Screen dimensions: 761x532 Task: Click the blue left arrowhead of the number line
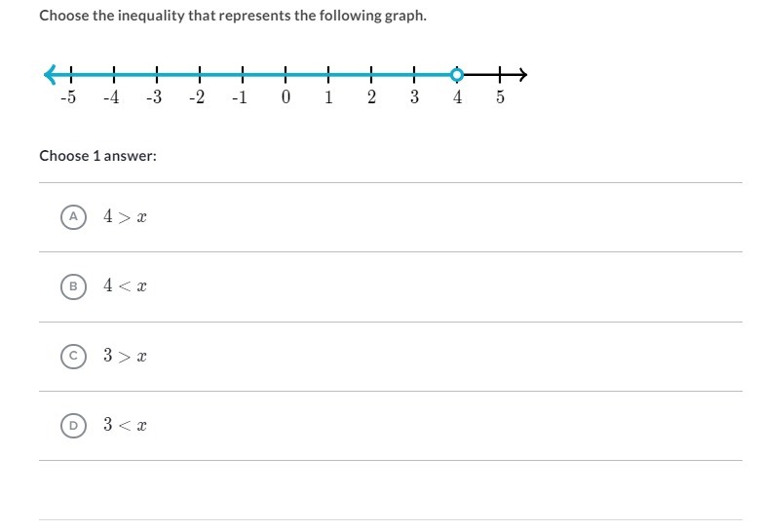[51, 74]
